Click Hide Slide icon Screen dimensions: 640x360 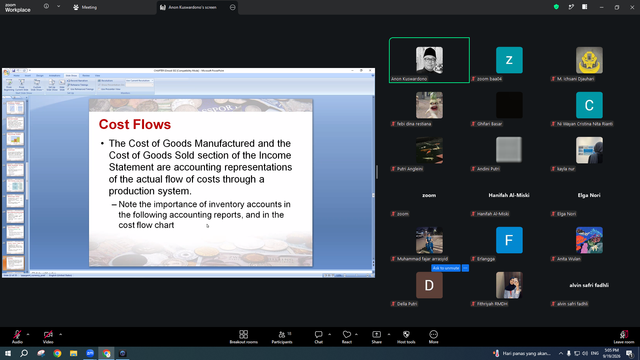pyautogui.click(x=62, y=84)
